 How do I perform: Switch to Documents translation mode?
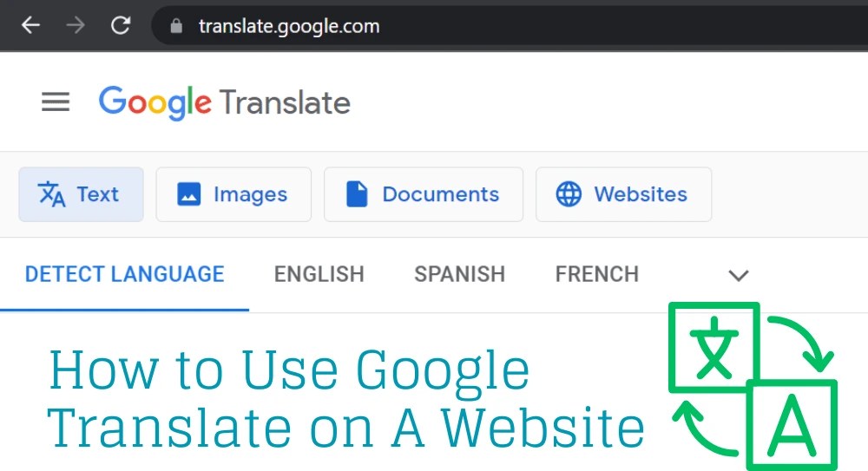pyautogui.click(x=424, y=194)
